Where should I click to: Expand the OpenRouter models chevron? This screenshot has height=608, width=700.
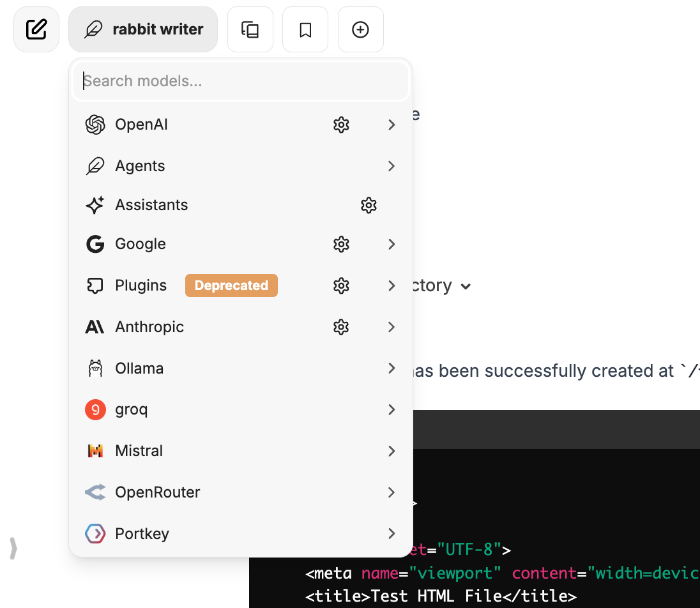(392, 492)
